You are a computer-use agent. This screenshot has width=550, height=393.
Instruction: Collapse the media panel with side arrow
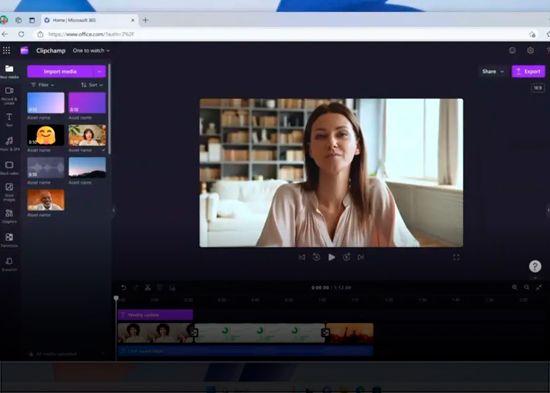click(x=114, y=211)
